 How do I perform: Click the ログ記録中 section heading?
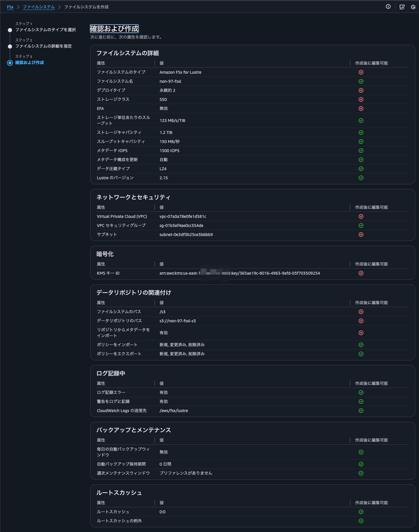click(x=111, y=373)
